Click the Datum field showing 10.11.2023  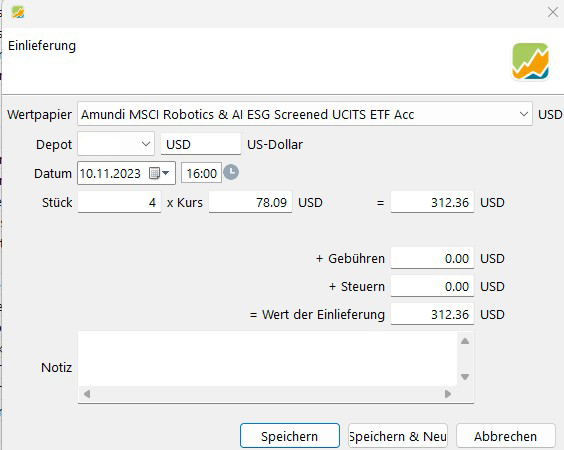[x=126, y=173]
